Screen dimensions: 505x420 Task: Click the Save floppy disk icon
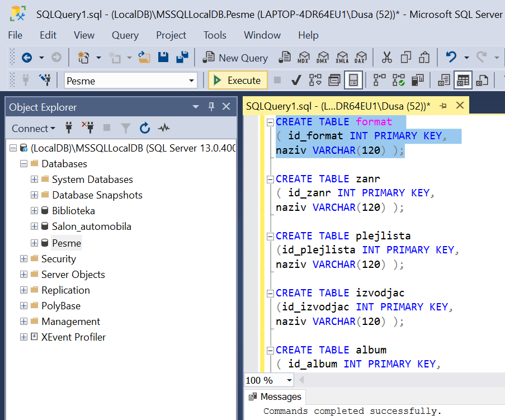pyautogui.click(x=163, y=58)
